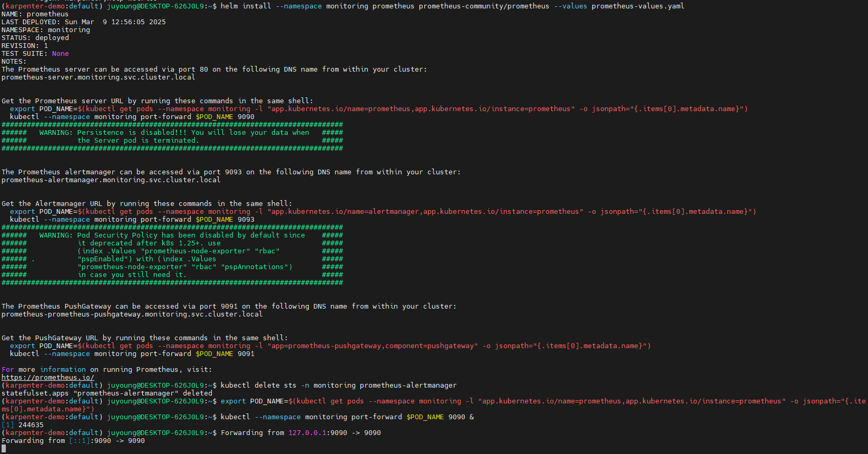
Task: Click 'prometheus-server.monitoring.svc.cluster.local' DNS name
Action: click(99, 77)
